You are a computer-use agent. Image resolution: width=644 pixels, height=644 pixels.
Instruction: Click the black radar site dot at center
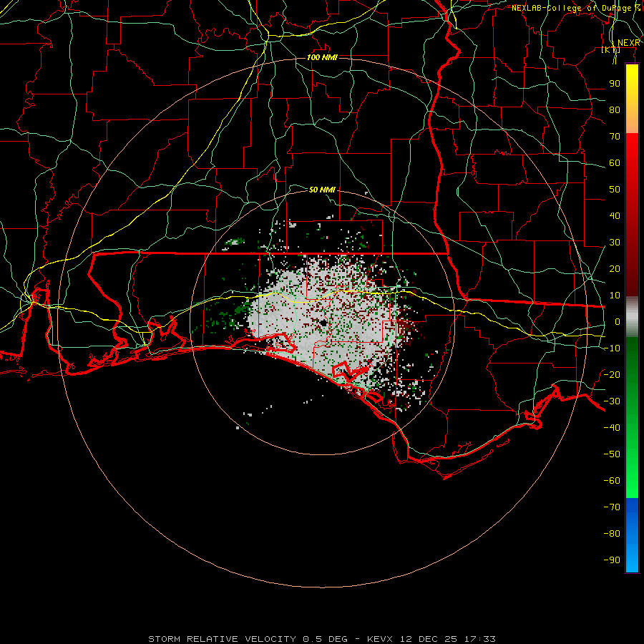pos(323,323)
